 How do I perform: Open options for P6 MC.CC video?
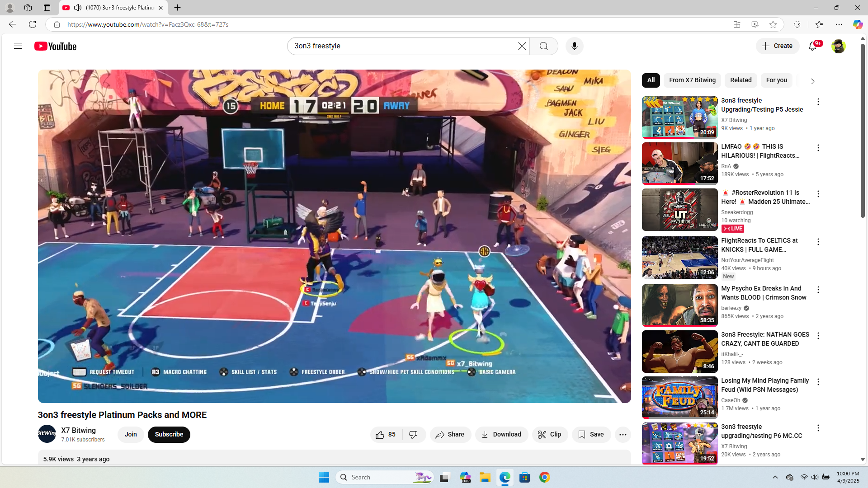(818, 428)
